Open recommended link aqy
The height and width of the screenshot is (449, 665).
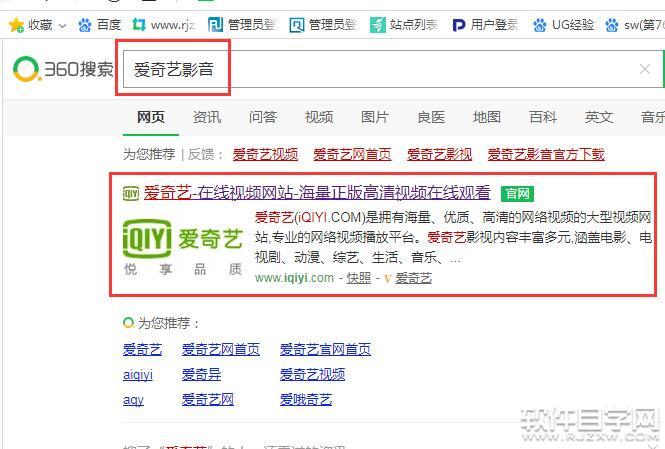point(133,400)
